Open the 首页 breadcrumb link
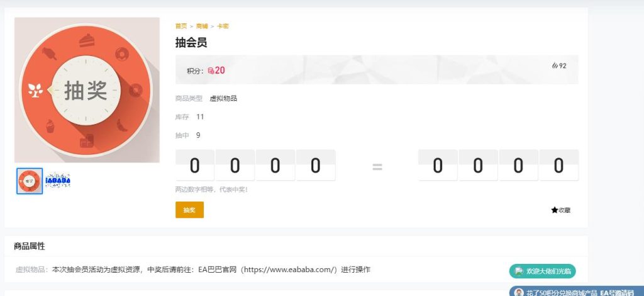Screen dimensions: 644x296 pos(181,26)
